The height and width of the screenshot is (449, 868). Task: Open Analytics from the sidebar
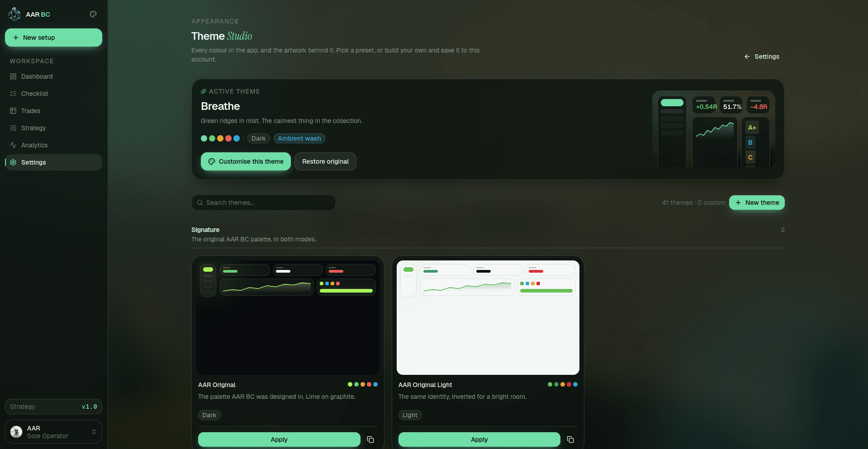tap(53, 145)
